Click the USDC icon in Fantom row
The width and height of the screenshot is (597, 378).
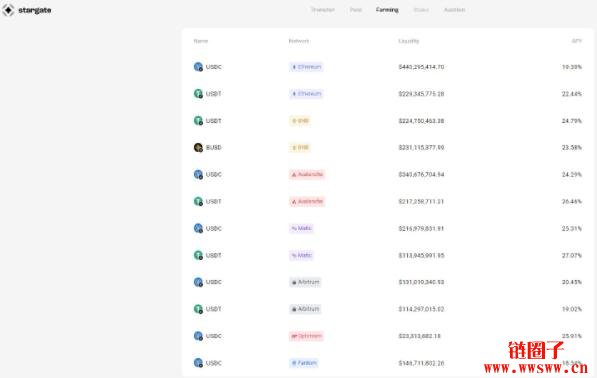pos(198,363)
